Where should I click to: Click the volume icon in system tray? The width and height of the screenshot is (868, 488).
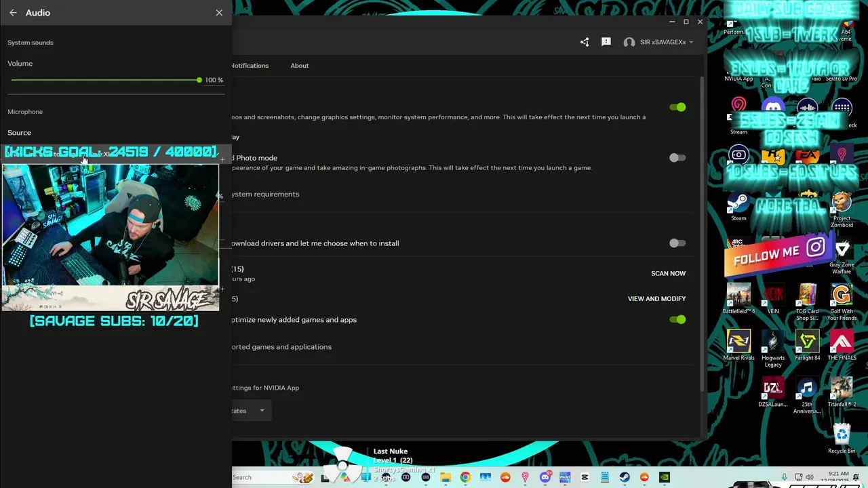pos(809,477)
